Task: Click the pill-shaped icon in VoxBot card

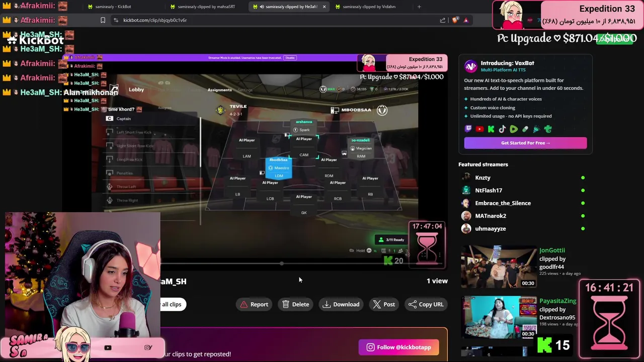Action: point(525,129)
